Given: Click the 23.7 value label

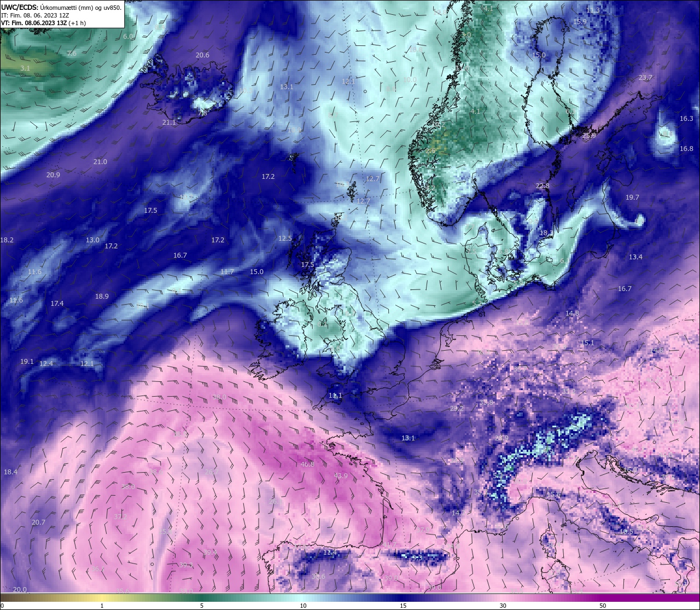Looking at the screenshot, I should (645, 77).
